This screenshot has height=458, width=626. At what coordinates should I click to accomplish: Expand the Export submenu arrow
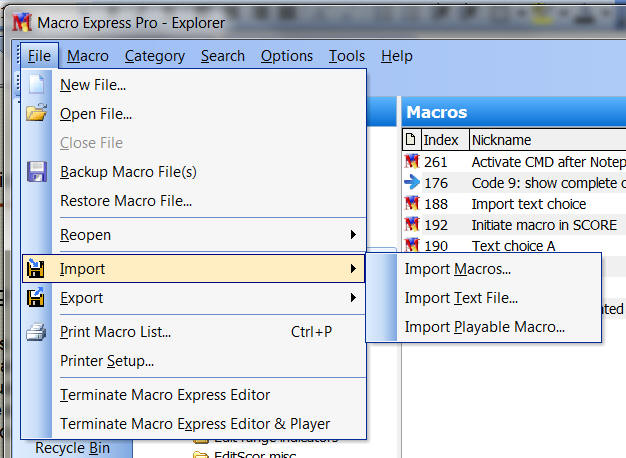pos(353,298)
